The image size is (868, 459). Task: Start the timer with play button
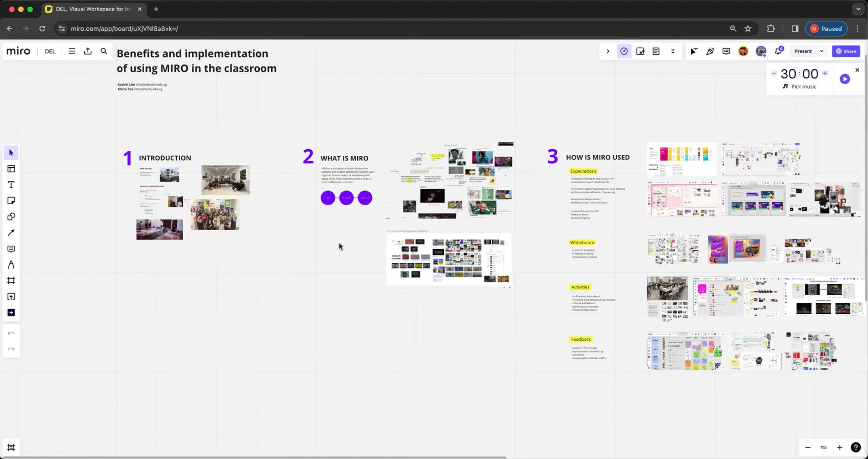(x=845, y=79)
